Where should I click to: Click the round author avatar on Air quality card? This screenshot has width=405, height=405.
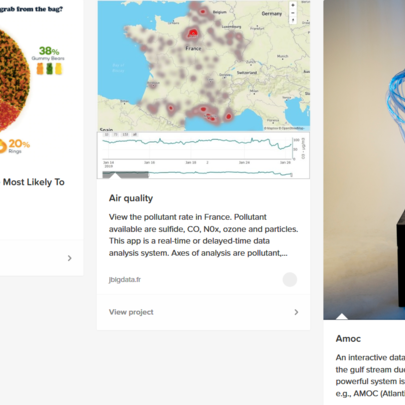tap(290, 279)
